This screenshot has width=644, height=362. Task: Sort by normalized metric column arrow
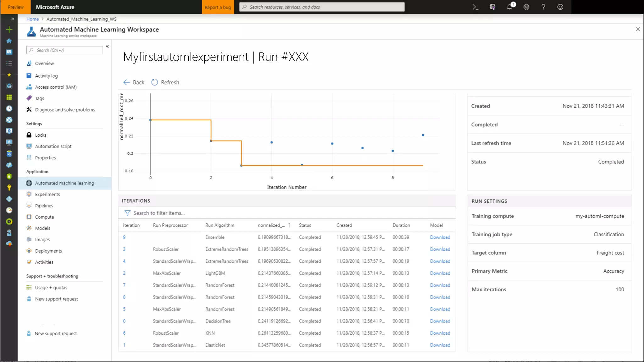[289, 225]
